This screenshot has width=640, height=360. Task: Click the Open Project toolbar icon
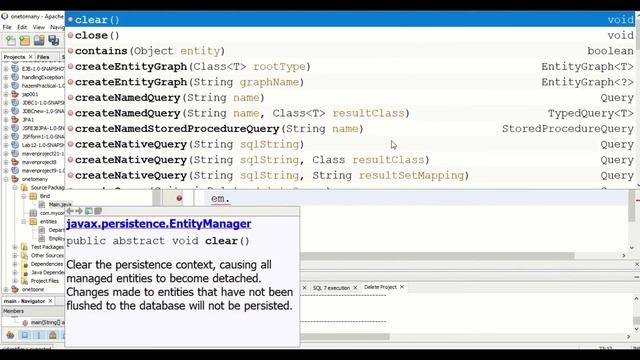pyautogui.click(x=39, y=40)
